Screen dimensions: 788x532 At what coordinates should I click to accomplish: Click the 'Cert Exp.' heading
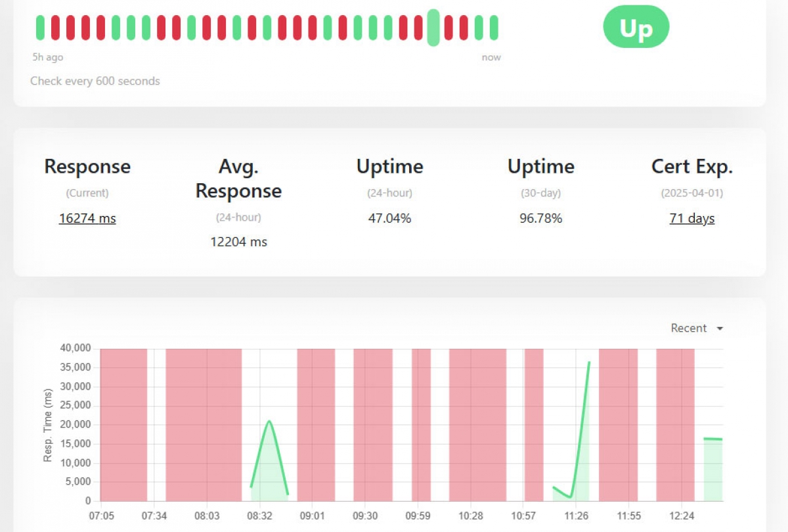pyautogui.click(x=691, y=167)
